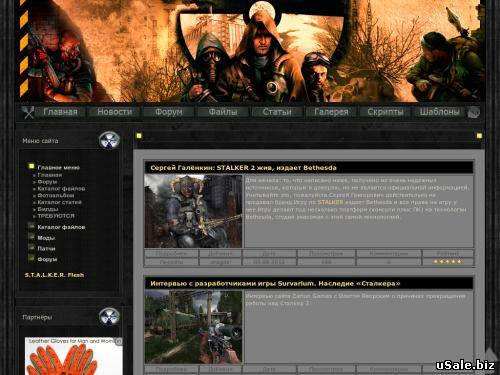This screenshot has width=500, height=375.
Task: Click the helmet icon at navigation bar end
Action: [473, 112]
